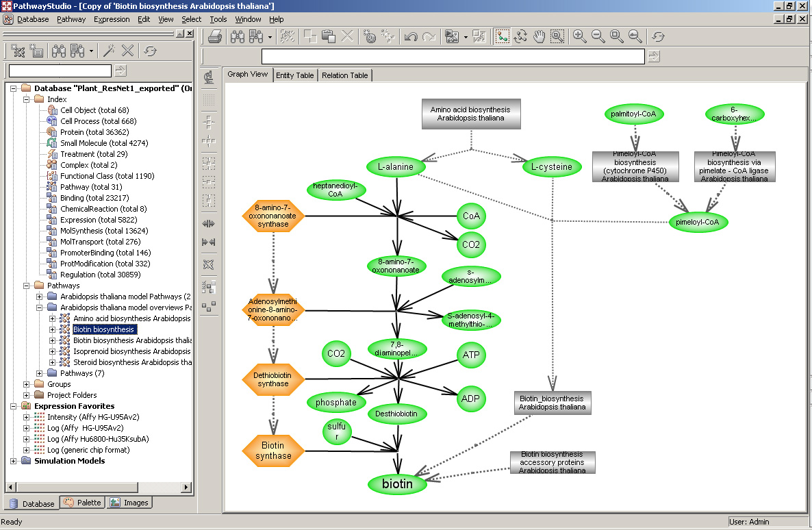Switch to the Relation Table tab
Screen dimensions: 812x530
[344, 75]
